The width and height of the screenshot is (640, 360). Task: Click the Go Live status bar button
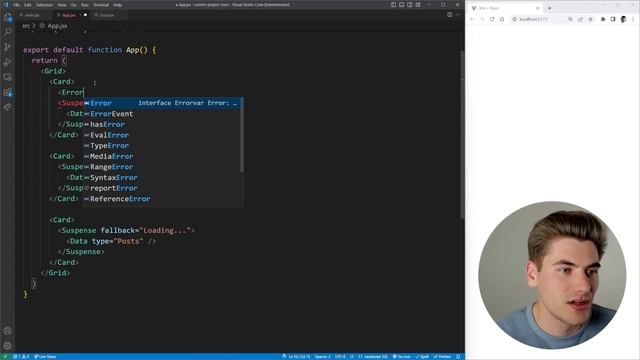tap(401, 356)
